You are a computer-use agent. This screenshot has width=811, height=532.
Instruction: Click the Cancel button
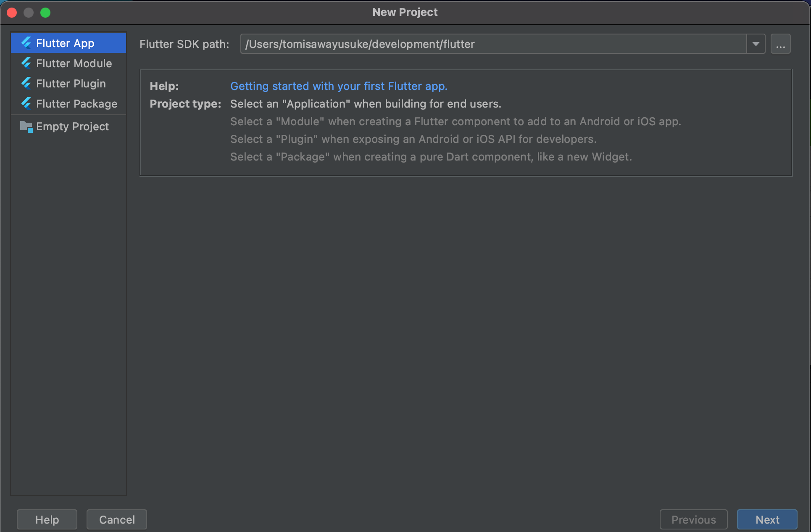pos(117,519)
